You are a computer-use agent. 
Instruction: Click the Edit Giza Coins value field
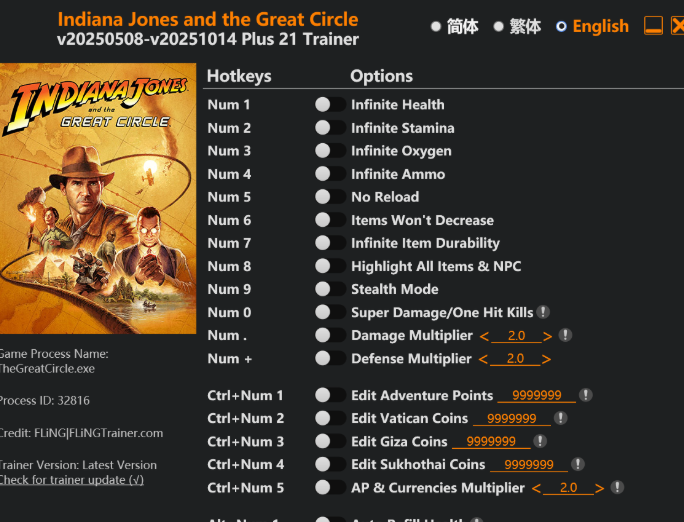coord(491,442)
